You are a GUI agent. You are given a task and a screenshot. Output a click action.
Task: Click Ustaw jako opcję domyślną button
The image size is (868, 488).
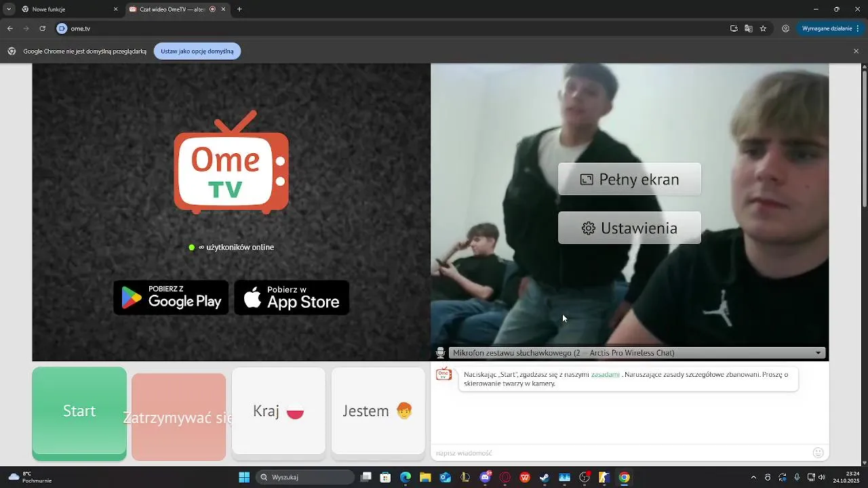197,51
